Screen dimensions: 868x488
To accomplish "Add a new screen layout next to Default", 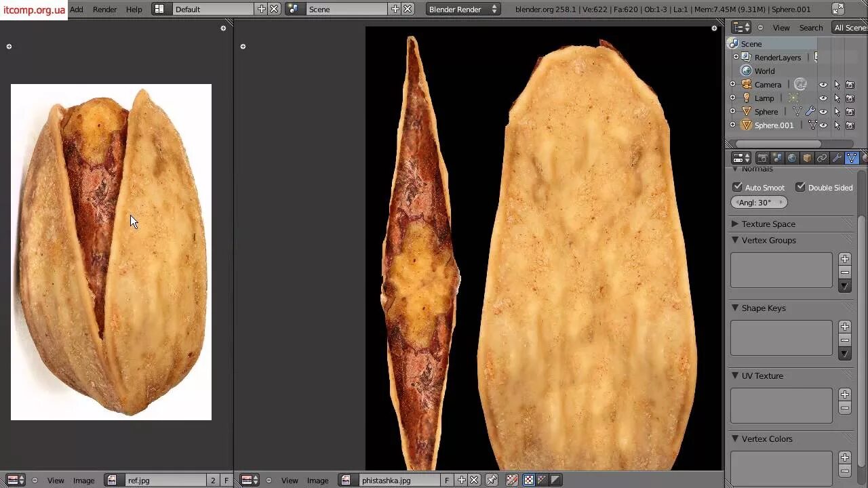I will click(262, 9).
